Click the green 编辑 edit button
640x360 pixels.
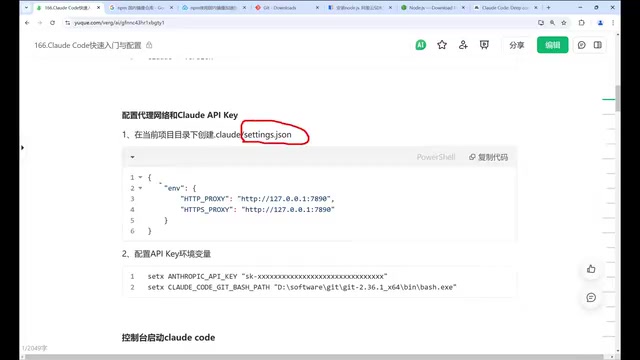(552, 45)
